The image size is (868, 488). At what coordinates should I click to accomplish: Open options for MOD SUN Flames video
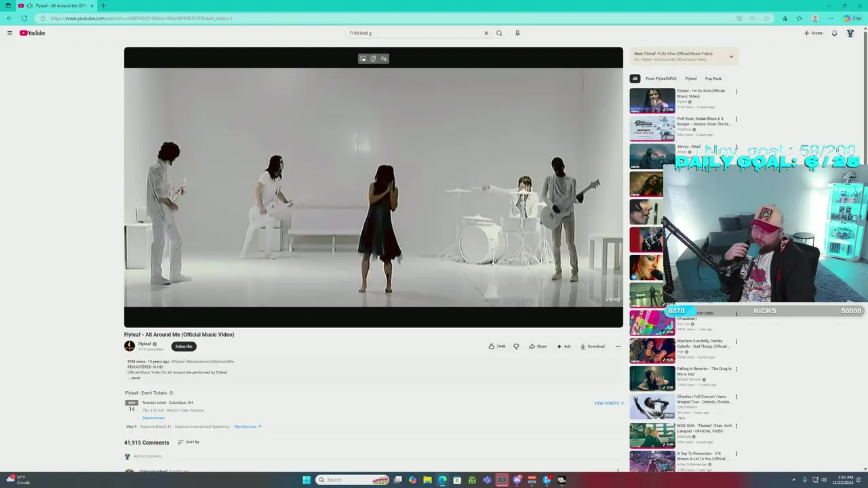pyautogui.click(x=736, y=426)
